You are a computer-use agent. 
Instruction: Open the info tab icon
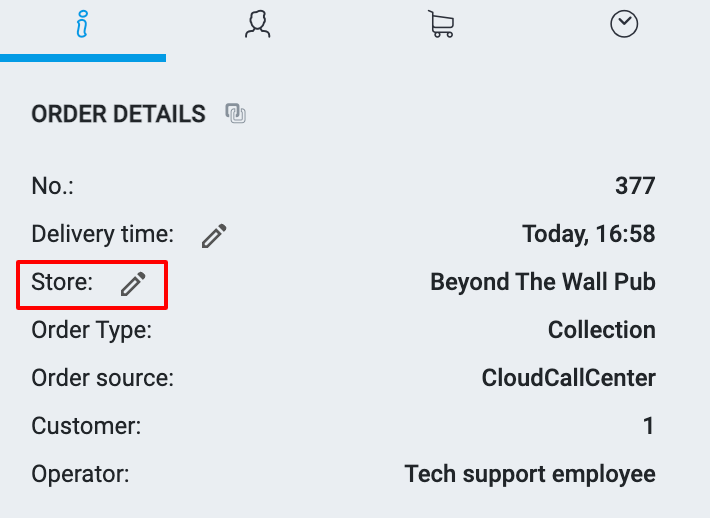pyautogui.click(x=83, y=25)
